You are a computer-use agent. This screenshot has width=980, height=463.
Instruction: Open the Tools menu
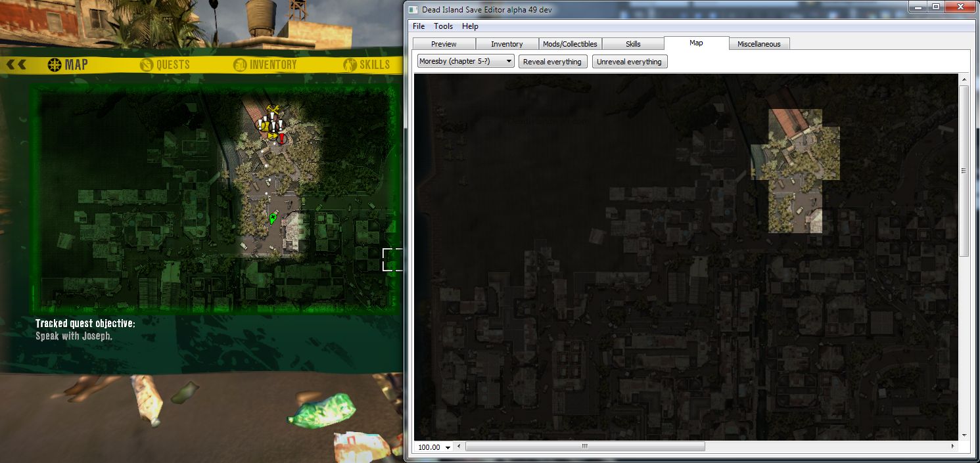point(443,26)
